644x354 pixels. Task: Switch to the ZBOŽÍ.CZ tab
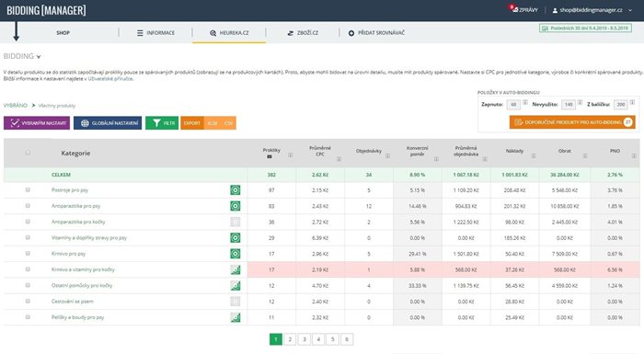point(303,33)
